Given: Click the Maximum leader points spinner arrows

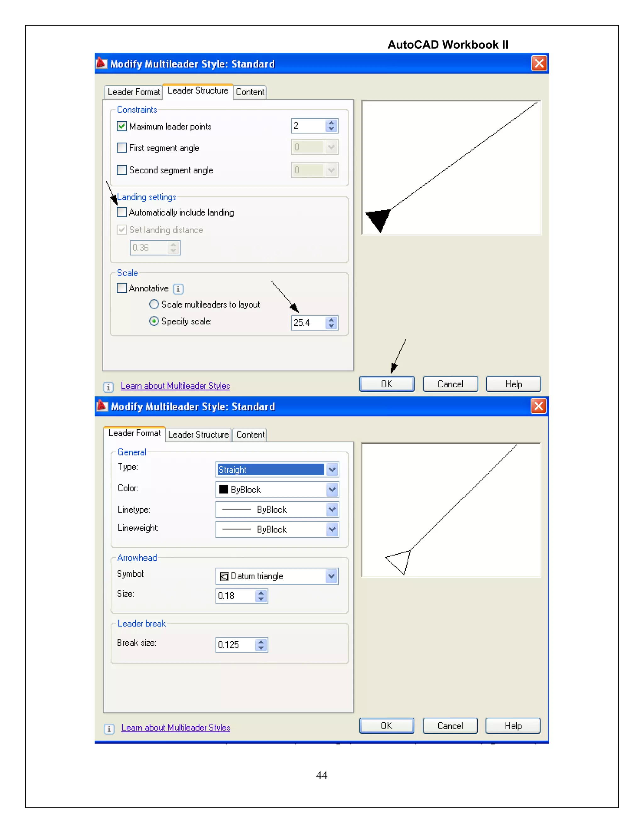Looking at the screenshot, I should click(x=331, y=125).
